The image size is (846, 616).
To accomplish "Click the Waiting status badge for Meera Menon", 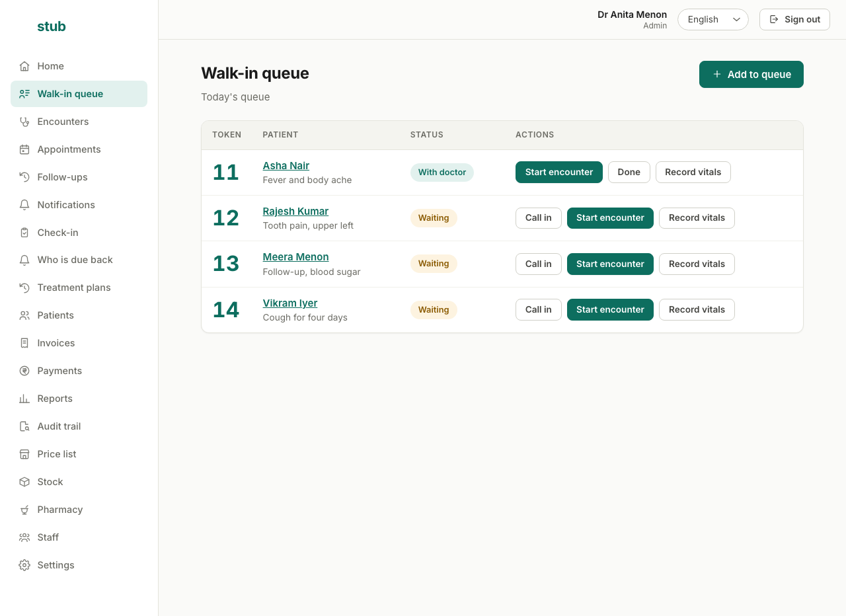I will tap(434, 264).
